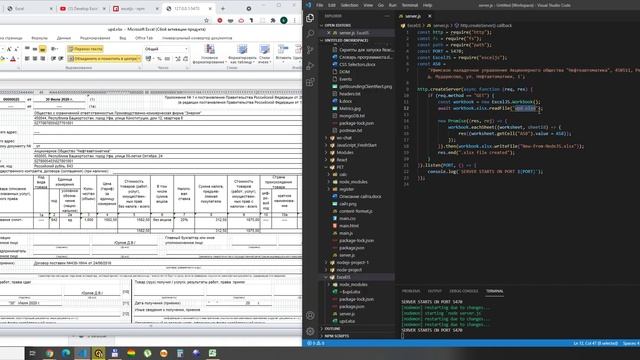This screenshot has height=360, width=640.
Task: Expand the OUTLINE section
Action: click(332, 329)
